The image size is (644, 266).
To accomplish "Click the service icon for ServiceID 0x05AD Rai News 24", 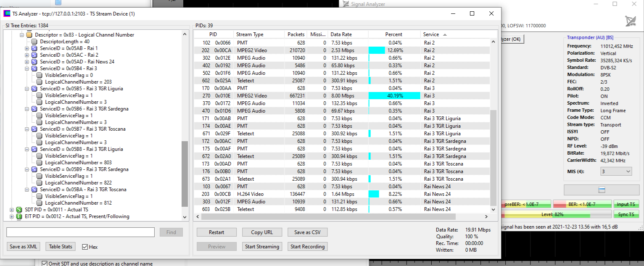I will point(34,62).
